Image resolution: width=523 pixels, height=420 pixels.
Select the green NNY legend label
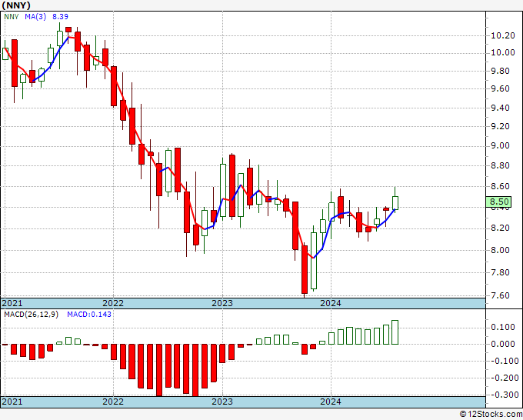[x=12, y=16]
